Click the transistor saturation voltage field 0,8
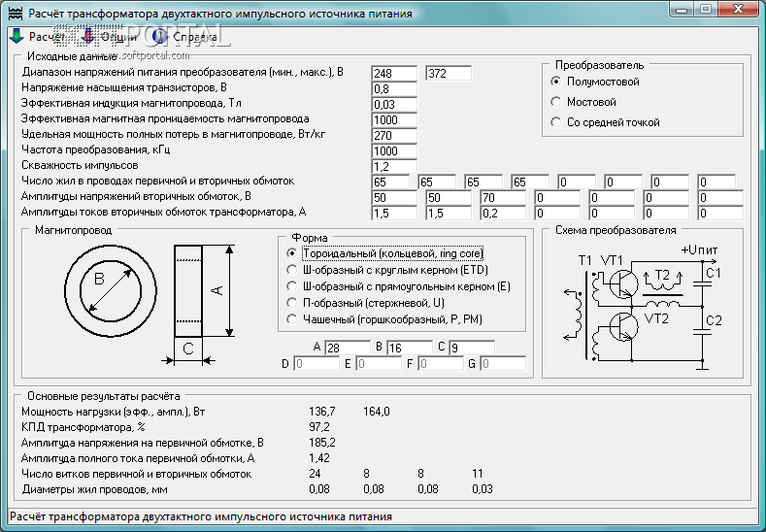This screenshot has height=532, width=766. click(394, 89)
